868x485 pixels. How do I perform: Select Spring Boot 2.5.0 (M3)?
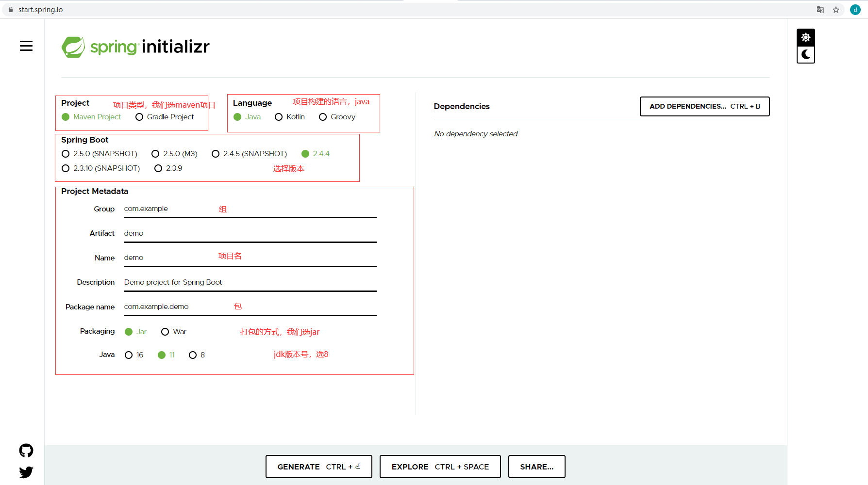(175, 154)
